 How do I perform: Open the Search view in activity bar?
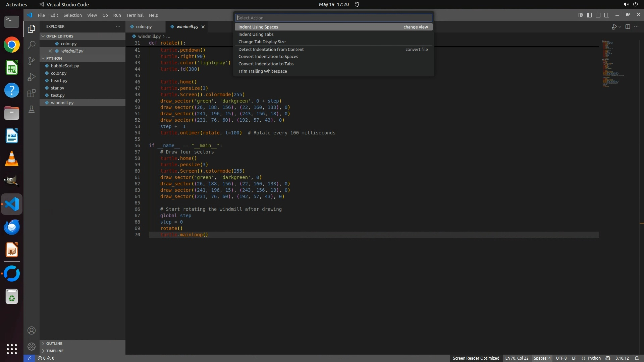(x=32, y=45)
